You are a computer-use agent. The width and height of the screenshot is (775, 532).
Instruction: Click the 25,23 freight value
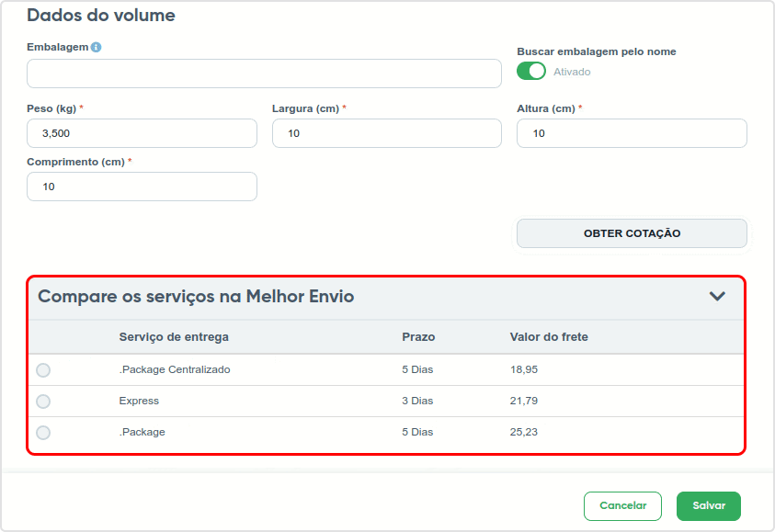point(524,432)
